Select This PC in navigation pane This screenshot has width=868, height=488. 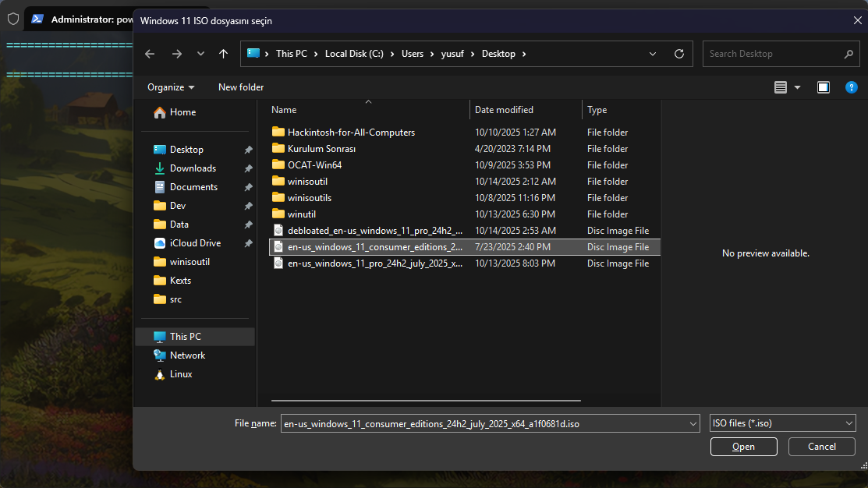tap(195, 337)
